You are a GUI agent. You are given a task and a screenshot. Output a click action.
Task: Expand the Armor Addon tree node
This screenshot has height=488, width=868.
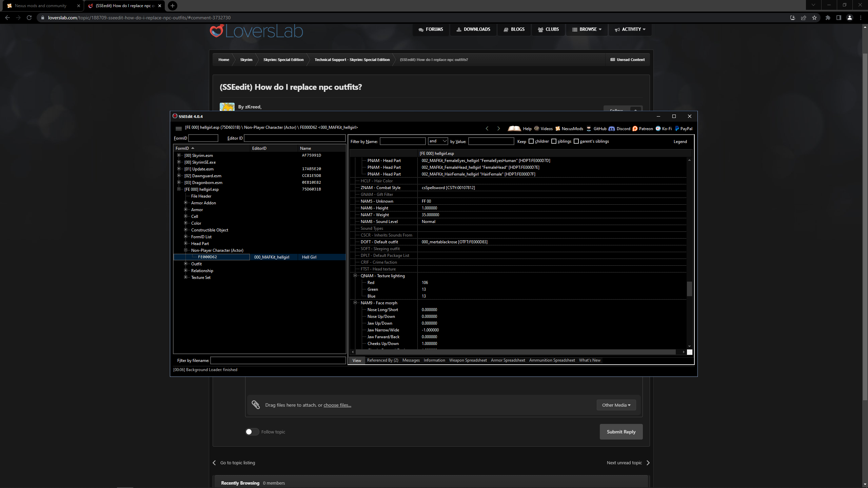tap(185, 203)
